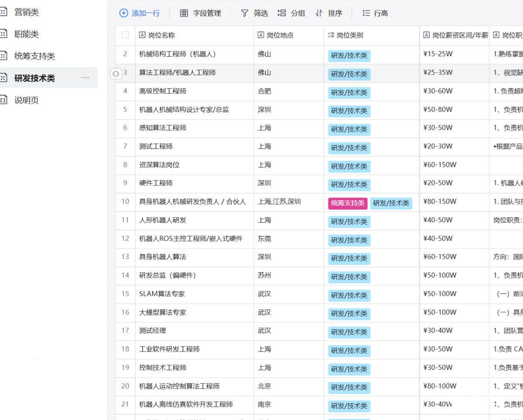Open the 分组 grouping options
523x420 pixels.
tap(291, 13)
